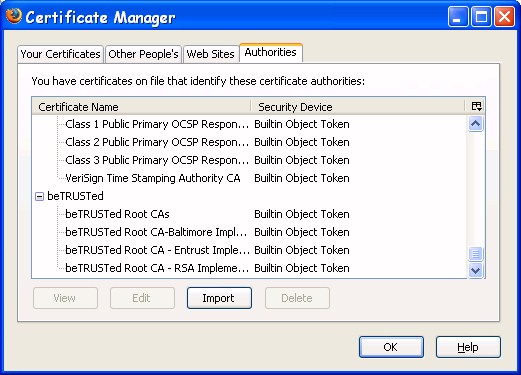
Task: Click the scrollbar down arrow
Action: pyautogui.click(x=475, y=270)
